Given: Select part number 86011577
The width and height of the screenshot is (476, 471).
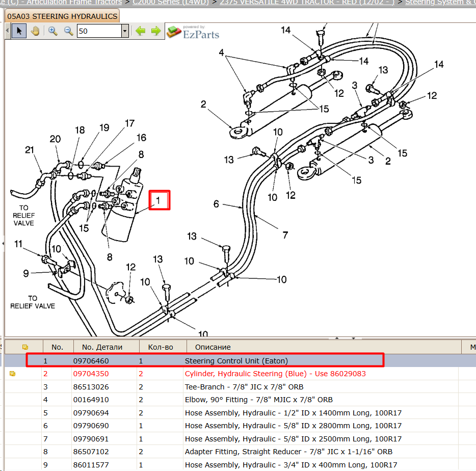Looking at the screenshot, I should click(91, 465).
